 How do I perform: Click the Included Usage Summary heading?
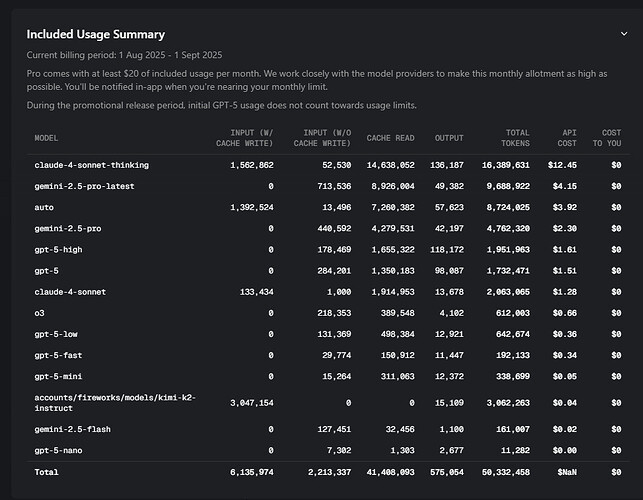click(96, 34)
